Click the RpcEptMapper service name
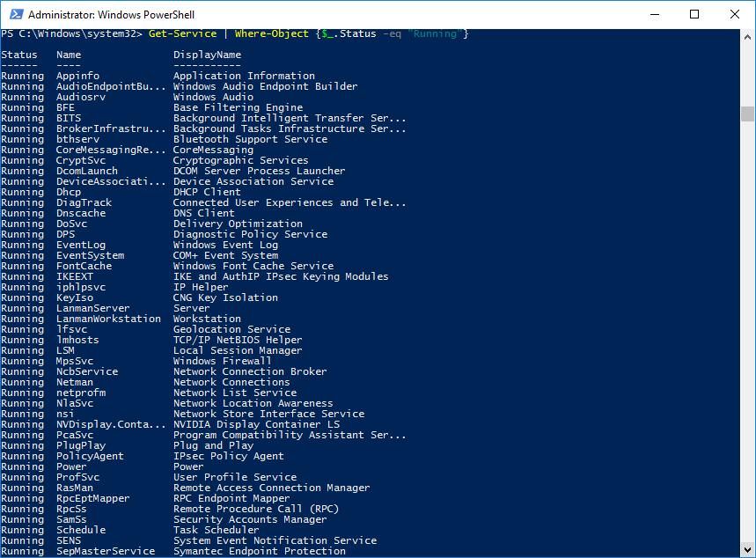This screenshot has height=558, width=756. [92, 498]
